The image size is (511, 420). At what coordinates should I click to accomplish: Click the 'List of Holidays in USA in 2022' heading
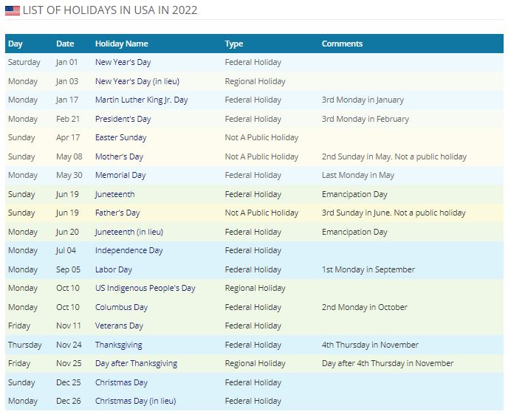pos(110,10)
